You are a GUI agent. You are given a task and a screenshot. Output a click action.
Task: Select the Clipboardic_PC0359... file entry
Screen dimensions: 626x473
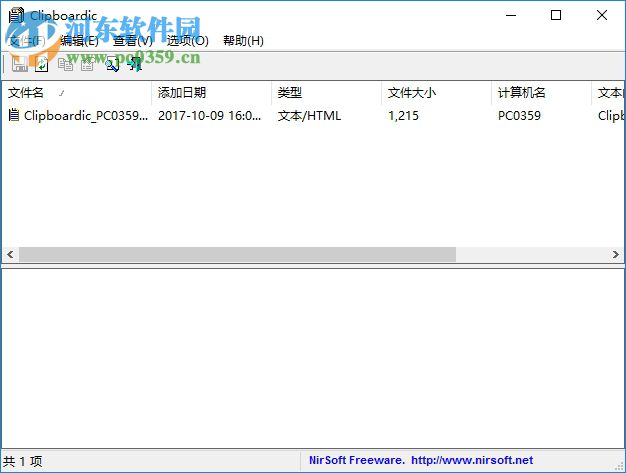[86, 115]
